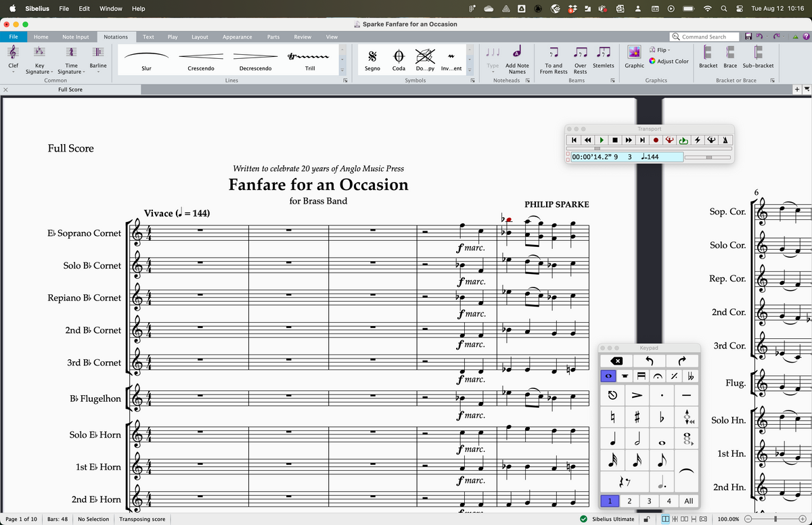The width and height of the screenshot is (812, 525).
Task: Toggle Live Playback lightning icon in Transport
Action: coord(698,140)
